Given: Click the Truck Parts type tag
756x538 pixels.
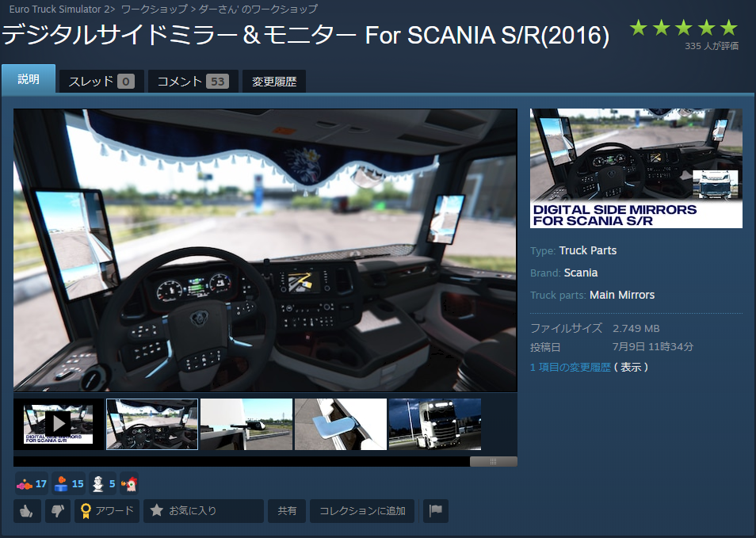Looking at the screenshot, I should tap(588, 250).
